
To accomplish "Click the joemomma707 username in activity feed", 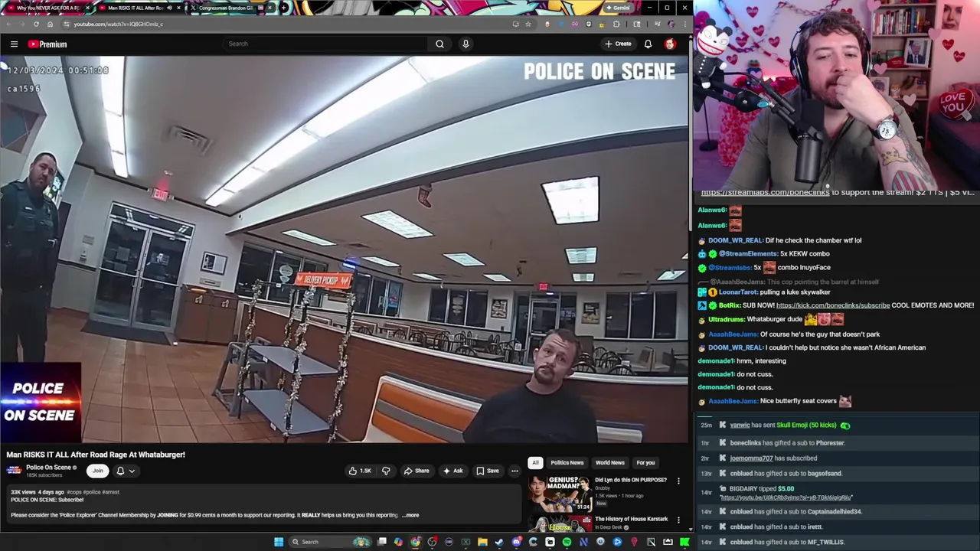I will pyautogui.click(x=751, y=458).
